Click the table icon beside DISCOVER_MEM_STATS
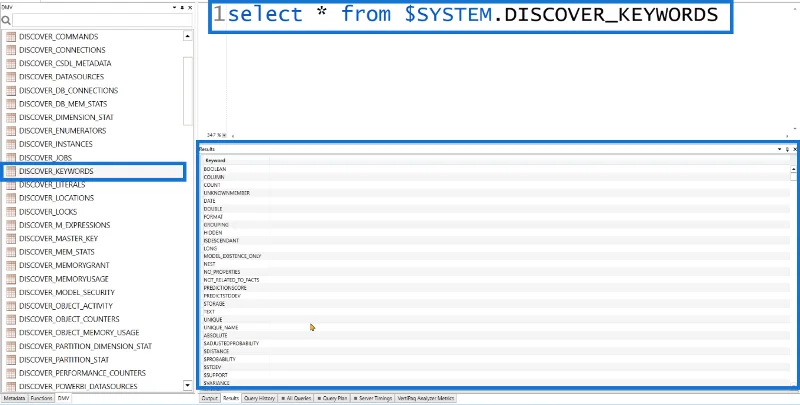The width and height of the screenshot is (800, 405). coord(11,252)
